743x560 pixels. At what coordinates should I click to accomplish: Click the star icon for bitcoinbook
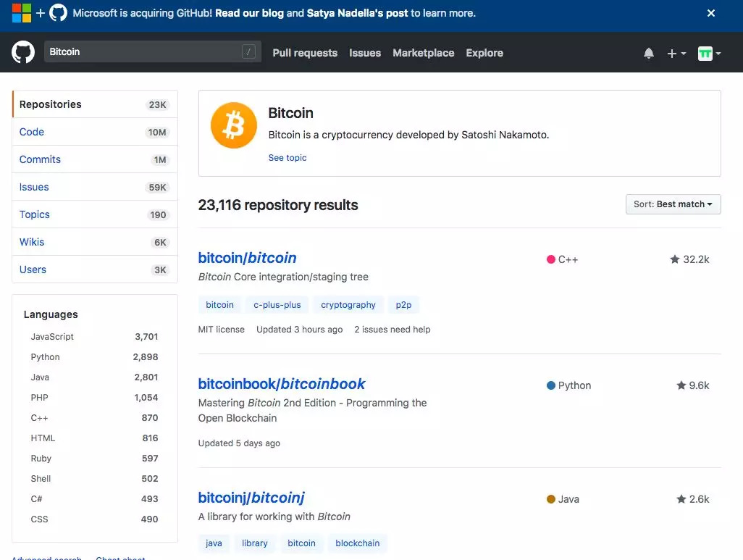point(681,385)
